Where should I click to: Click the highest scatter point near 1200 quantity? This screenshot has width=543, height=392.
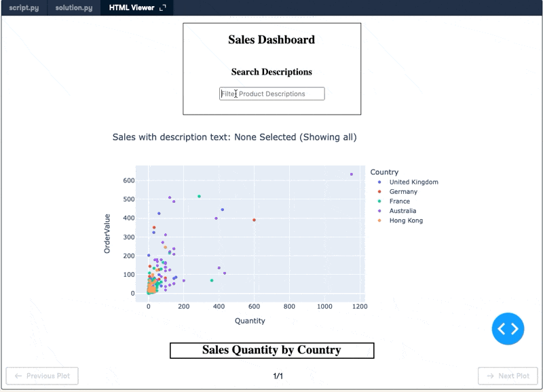pos(352,174)
